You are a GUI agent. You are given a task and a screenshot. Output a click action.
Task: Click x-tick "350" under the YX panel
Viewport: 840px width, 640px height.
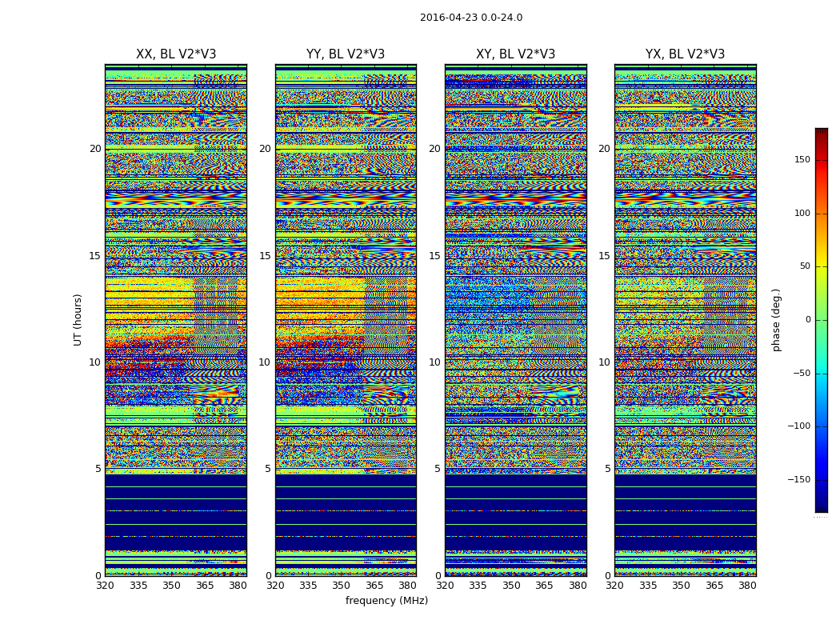coord(681,586)
